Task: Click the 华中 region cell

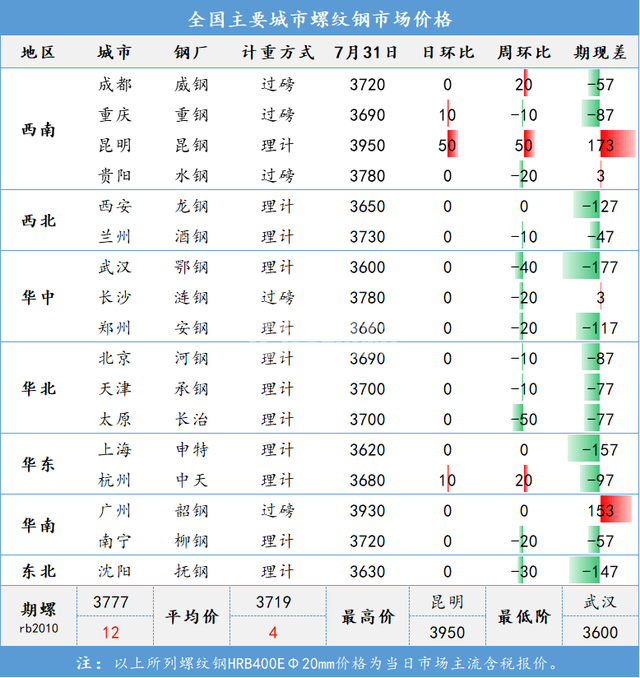Action: point(38,297)
